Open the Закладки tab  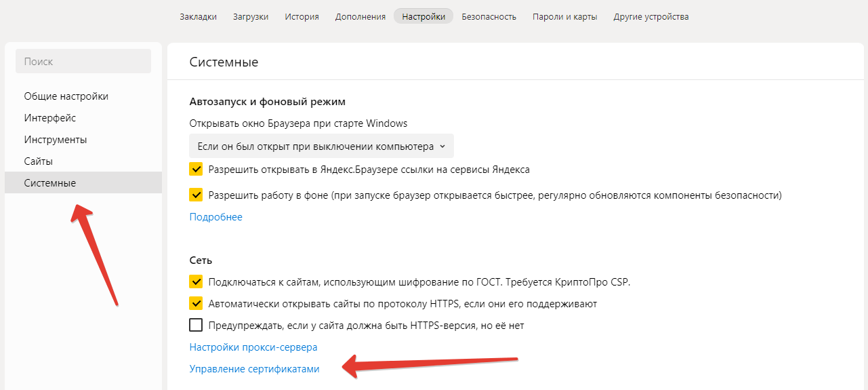[198, 17]
